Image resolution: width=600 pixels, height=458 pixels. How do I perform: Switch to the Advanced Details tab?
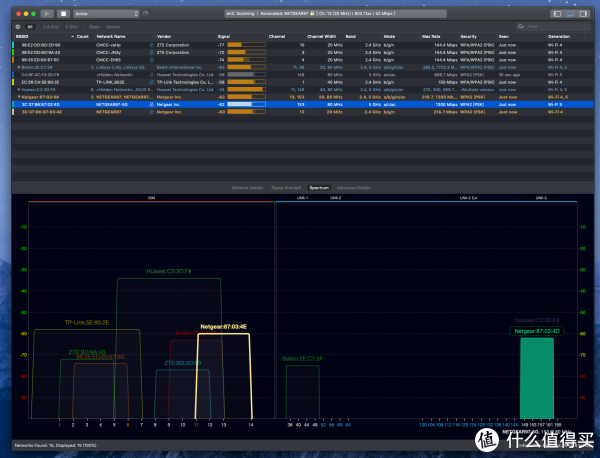point(354,188)
